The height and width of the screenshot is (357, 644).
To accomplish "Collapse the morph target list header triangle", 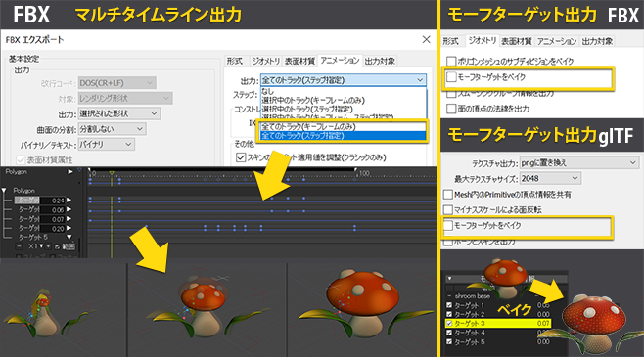I will [449, 279].
